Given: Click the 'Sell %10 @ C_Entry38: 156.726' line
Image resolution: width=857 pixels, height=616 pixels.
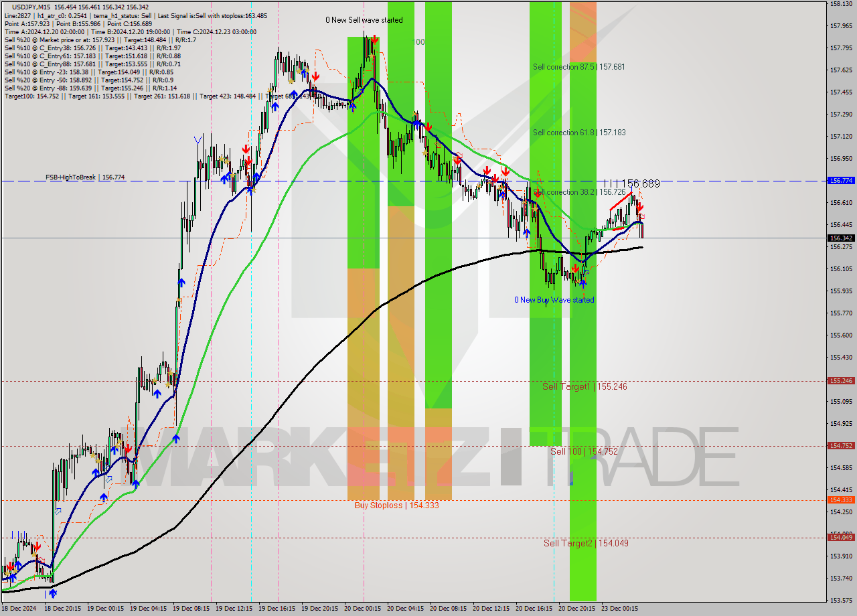Looking at the screenshot, I should [92, 48].
